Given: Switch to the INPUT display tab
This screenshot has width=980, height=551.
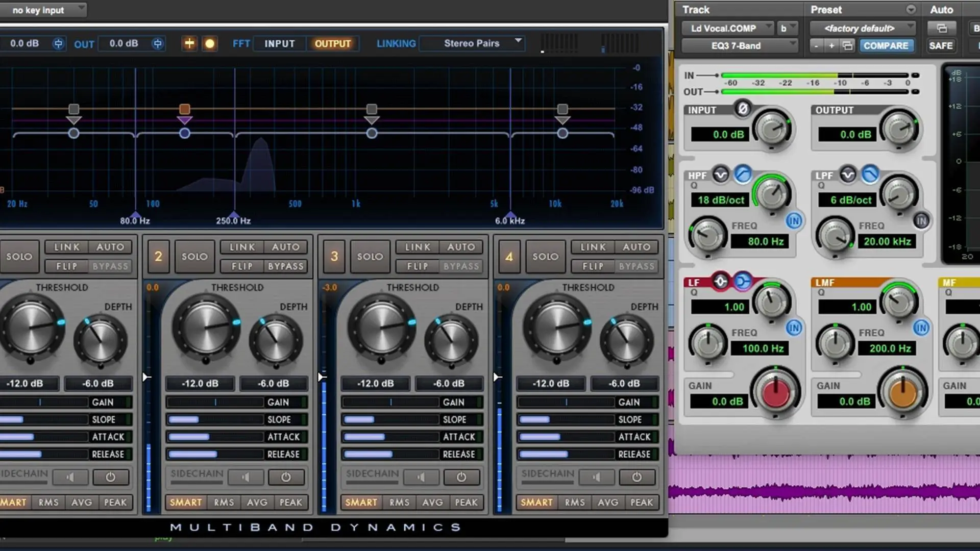Looking at the screenshot, I should point(279,43).
